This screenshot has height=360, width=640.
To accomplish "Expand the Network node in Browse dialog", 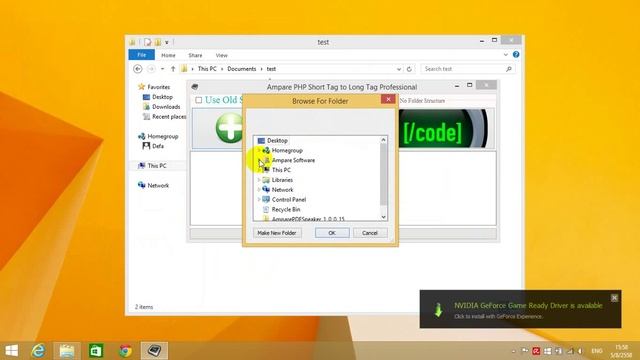I will 259,189.
